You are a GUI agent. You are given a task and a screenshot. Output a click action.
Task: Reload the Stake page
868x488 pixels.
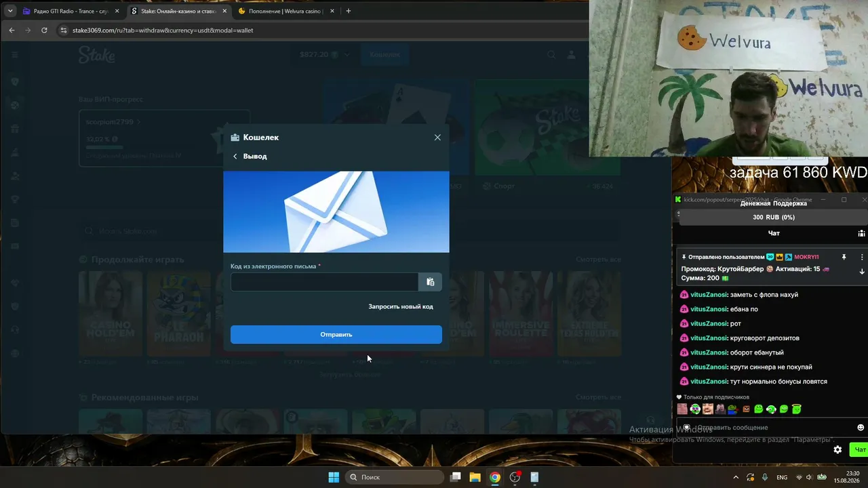click(x=44, y=30)
